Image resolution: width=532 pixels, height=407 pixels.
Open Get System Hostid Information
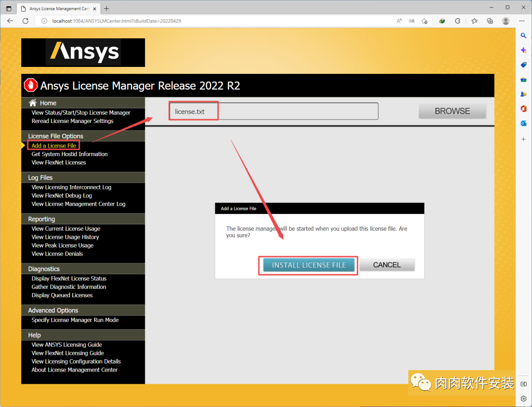69,154
